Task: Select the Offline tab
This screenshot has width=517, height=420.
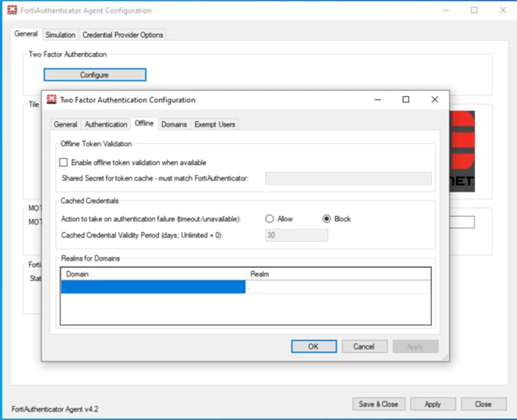Action: [144, 123]
